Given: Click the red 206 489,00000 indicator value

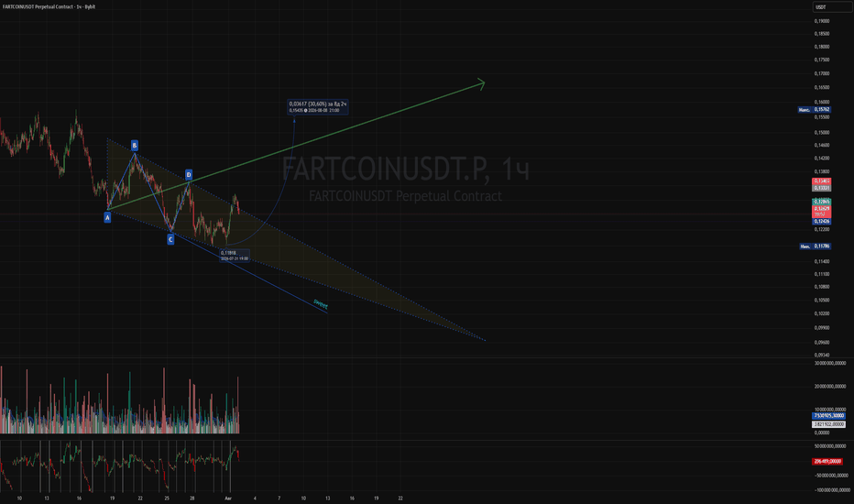Looking at the screenshot, I should click(827, 462).
